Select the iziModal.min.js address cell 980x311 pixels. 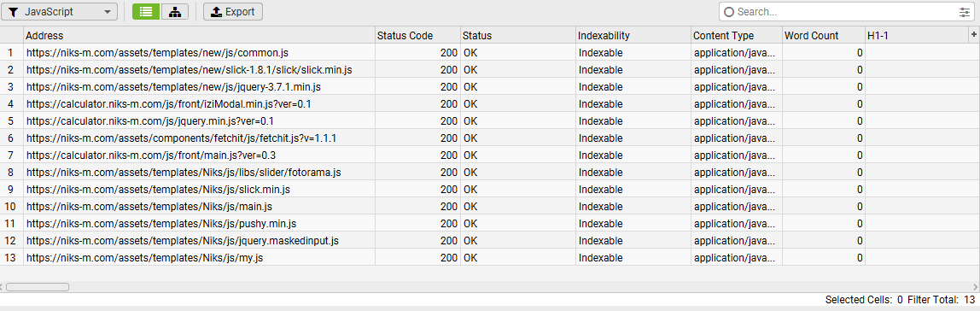pyautogui.click(x=199, y=104)
